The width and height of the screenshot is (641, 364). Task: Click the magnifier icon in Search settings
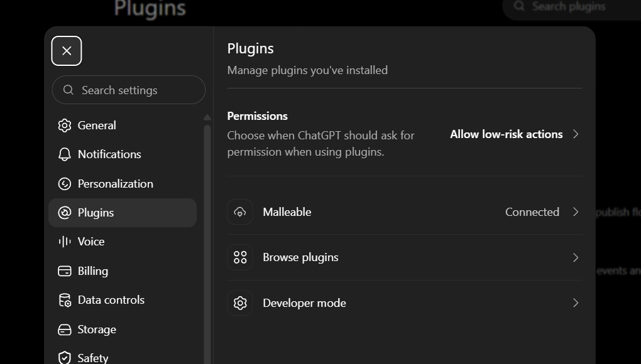(68, 90)
